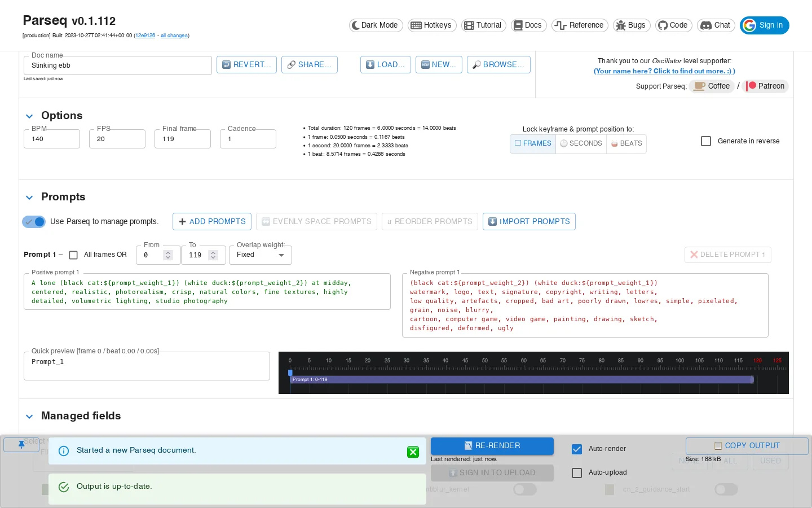Click the success checkmark icon
This screenshot has width=812, height=508.
click(x=64, y=487)
